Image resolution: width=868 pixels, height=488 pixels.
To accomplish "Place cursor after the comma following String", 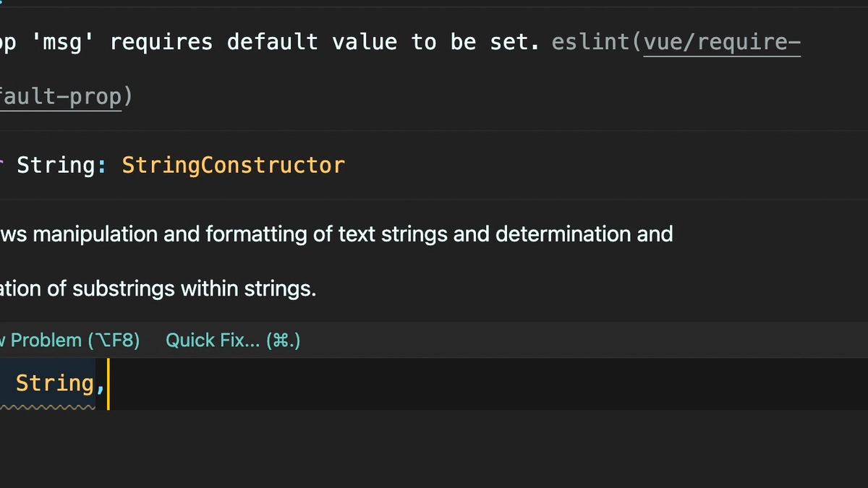I will click(x=109, y=382).
